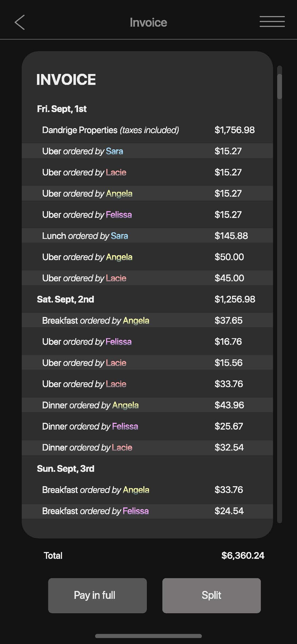Tap Dinner ordered by Lacie row
Viewport: 297px width, 644px height.
[147, 448]
